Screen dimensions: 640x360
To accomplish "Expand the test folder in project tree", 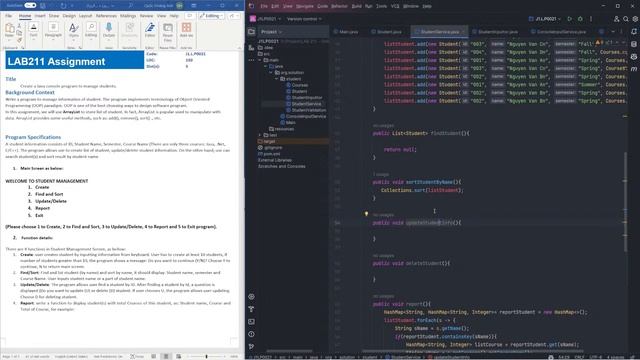I will (260, 135).
